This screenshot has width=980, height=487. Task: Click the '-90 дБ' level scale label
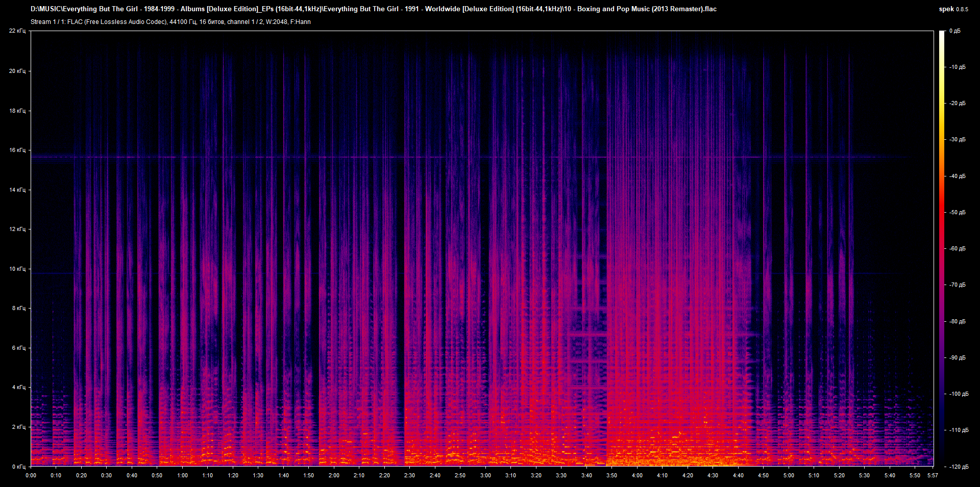coord(957,358)
